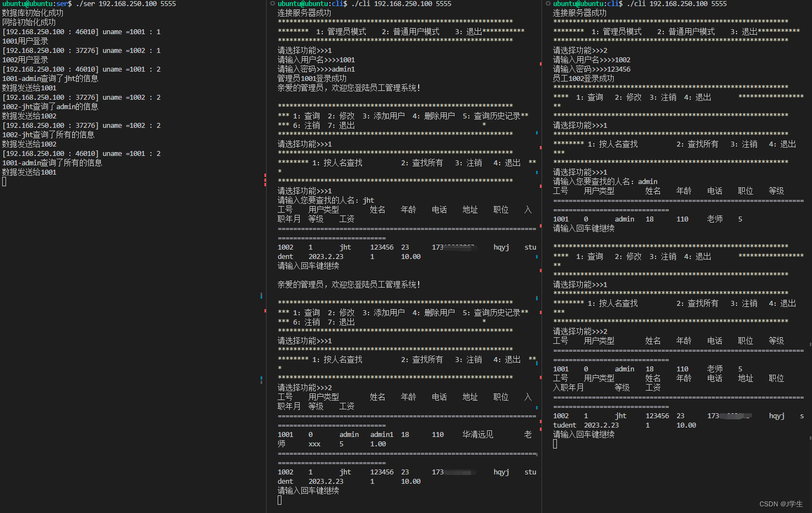
Task: Select the '管理员1001登录成功' line
Action: (x=312, y=79)
